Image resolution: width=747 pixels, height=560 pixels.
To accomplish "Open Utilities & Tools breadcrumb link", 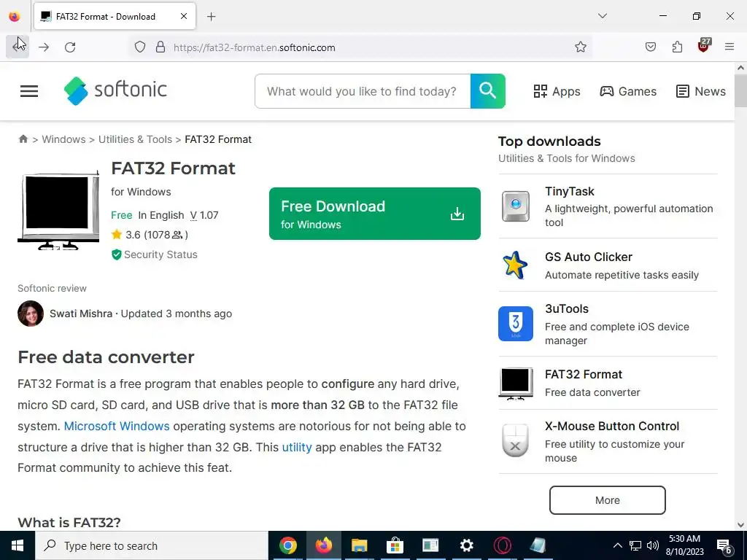I will coord(135,139).
